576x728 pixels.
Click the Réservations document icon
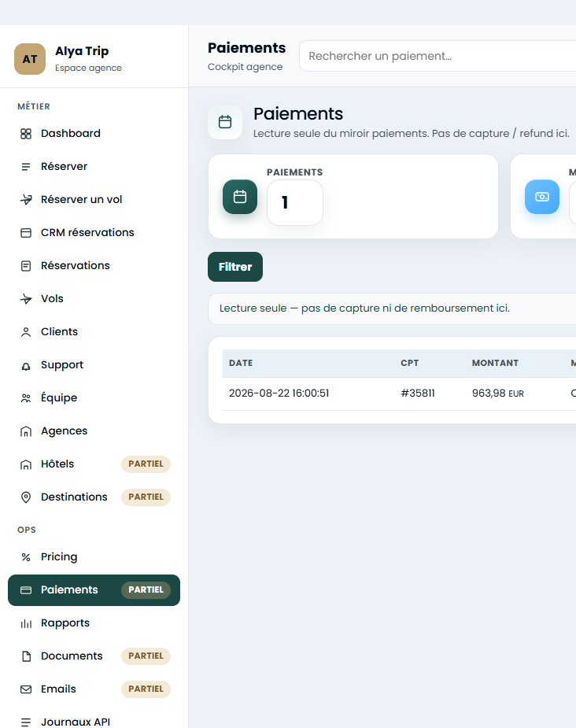[26, 265]
